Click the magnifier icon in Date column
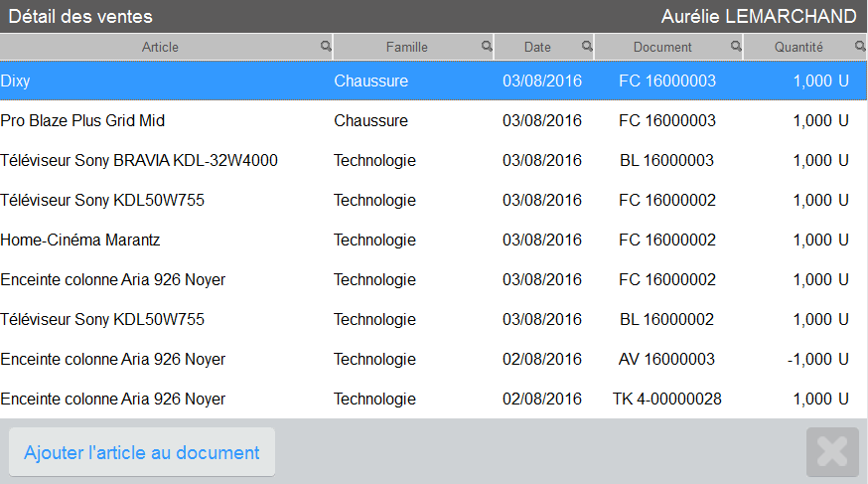 click(x=587, y=46)
